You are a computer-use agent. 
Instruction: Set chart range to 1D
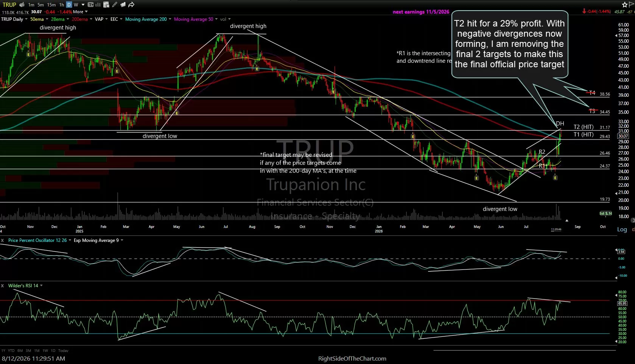53,351
